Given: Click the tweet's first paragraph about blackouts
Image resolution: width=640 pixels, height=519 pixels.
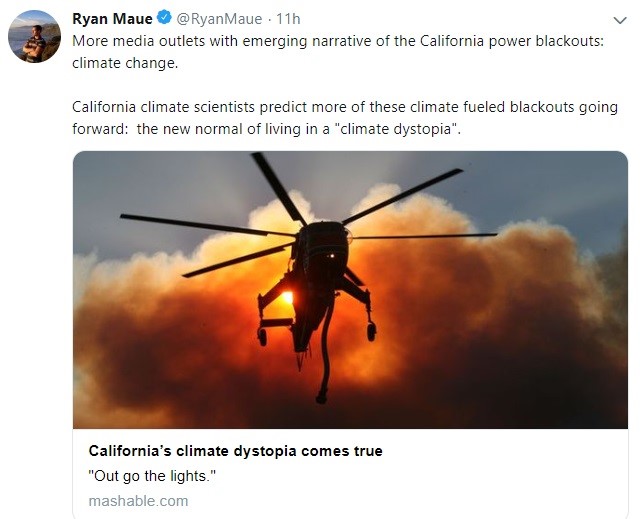Looking at the screenshot, I should pyautogui.click(x=338, y=52).
